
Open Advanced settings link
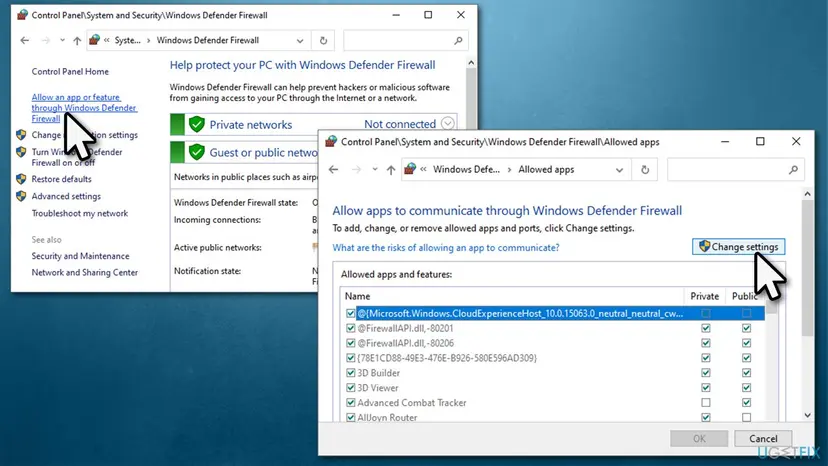[x=66, y=196]
